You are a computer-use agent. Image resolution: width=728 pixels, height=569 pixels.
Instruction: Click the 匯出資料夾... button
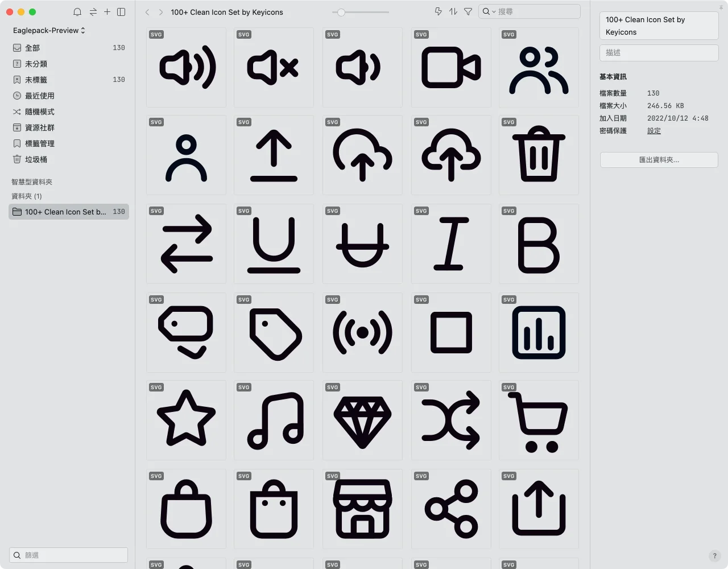coord(659,160)
